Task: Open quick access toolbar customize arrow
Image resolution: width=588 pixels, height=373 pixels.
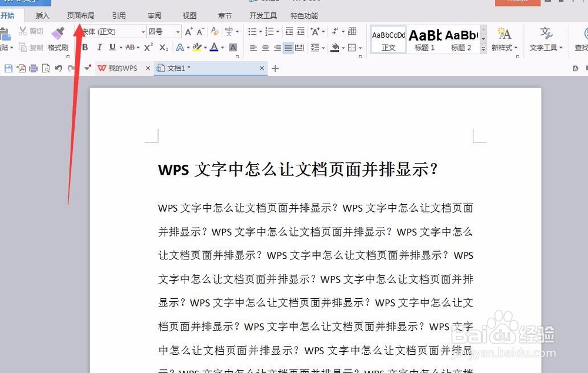Action: [x=88, y=68]
